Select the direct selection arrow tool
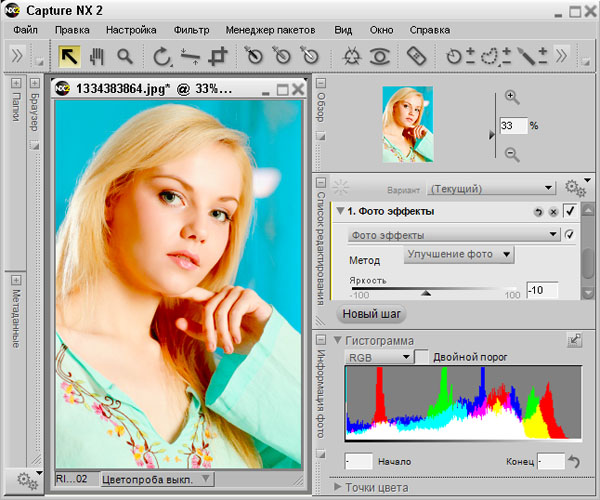Viewport: 600px width, 500px height. pos(69,56)
